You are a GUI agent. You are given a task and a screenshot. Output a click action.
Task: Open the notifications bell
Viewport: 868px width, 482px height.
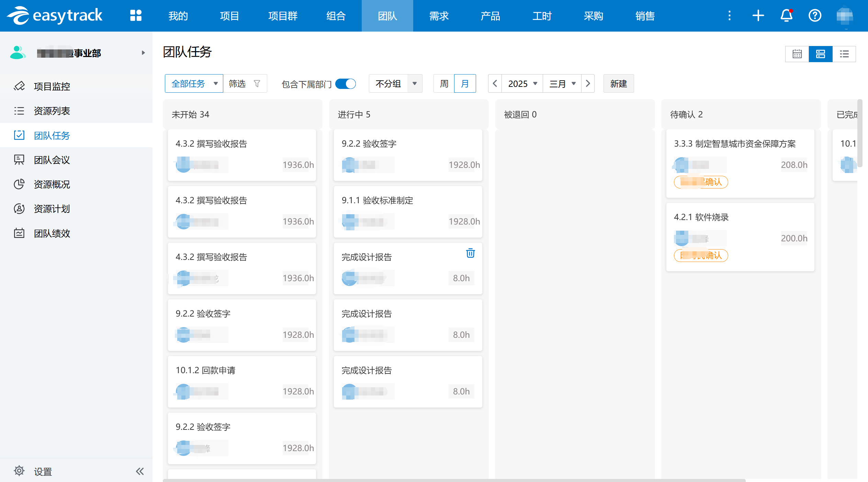pyautogui.click(x=786, y=15)
